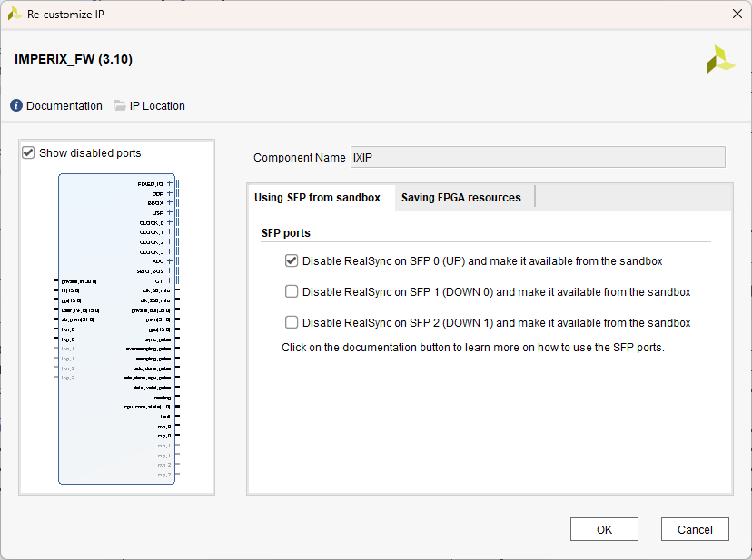Toggle the Show disabled ports checkbox
Image resolution: width=752 pixels, height=560 pixels.
click(x=28, y=153)
